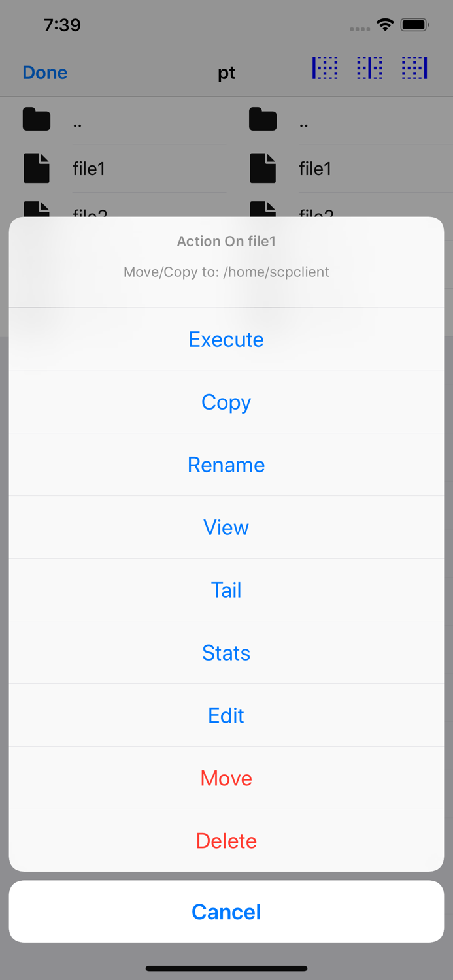The width and height of the screenshot is (453, 980).
Task: Pick the Rename action for file1
Action: tap(226, 465)
